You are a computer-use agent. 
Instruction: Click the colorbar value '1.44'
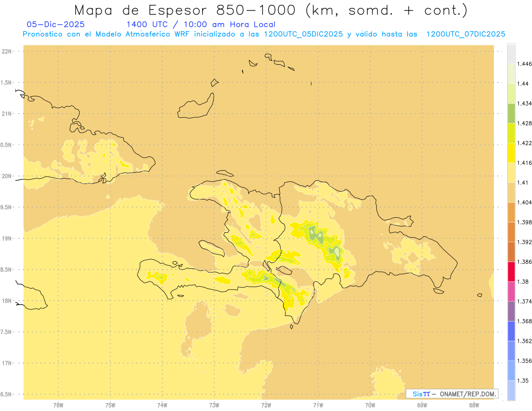[523, 83]
